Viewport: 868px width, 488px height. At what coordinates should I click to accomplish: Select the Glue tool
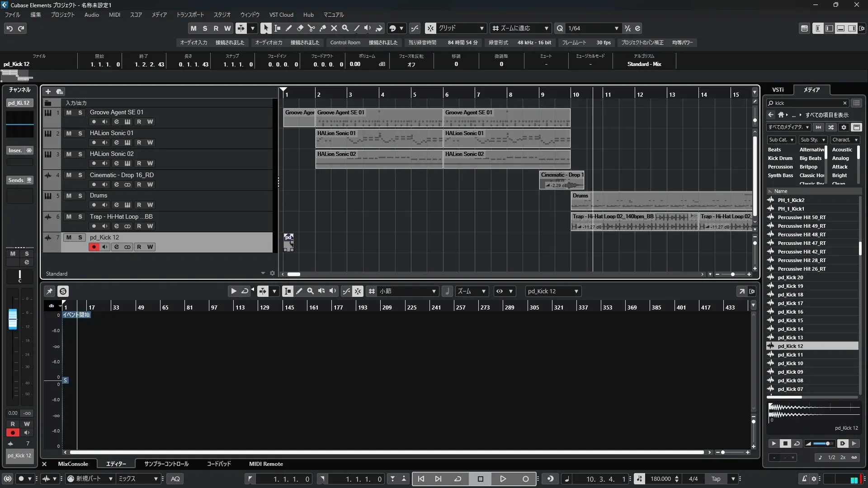pyautogui.click(x=322, y=28)
